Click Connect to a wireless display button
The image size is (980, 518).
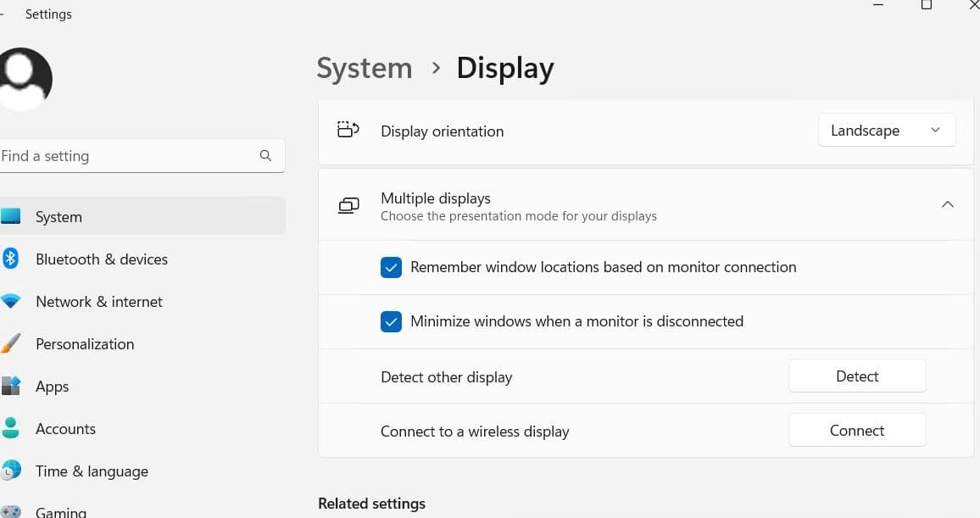(x=857, y=430)
